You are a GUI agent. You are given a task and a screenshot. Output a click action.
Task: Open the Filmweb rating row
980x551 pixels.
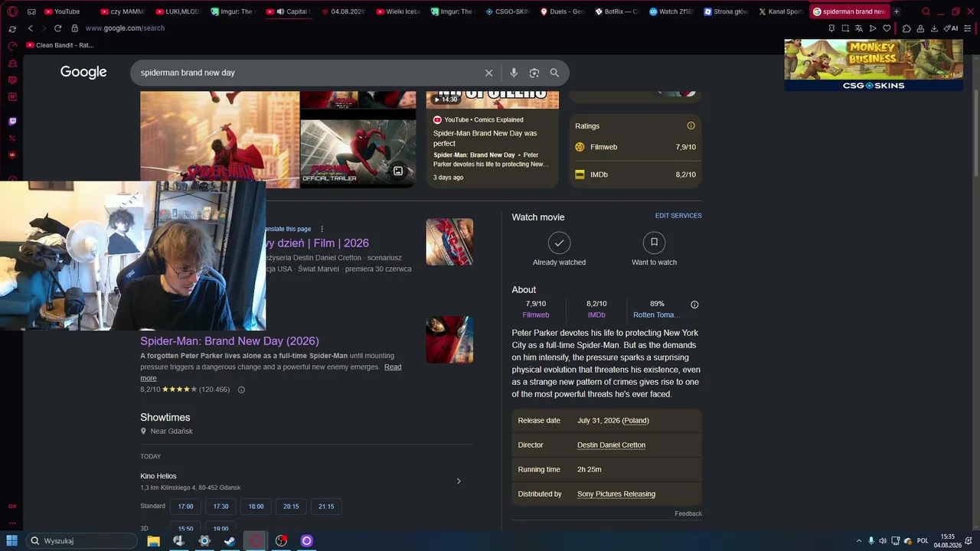(x=635, y=147)
